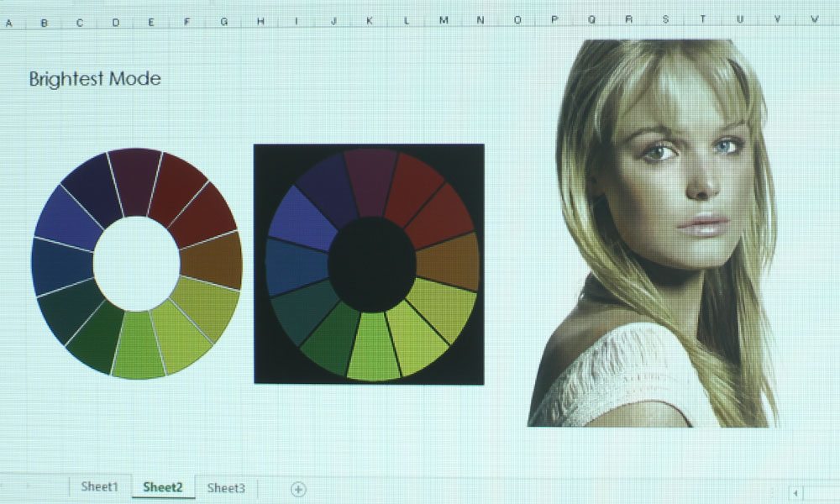This screenshot has width=840, height=504.
Task: Click the red segment on right color wheel
Action: [x=415, y=186]
